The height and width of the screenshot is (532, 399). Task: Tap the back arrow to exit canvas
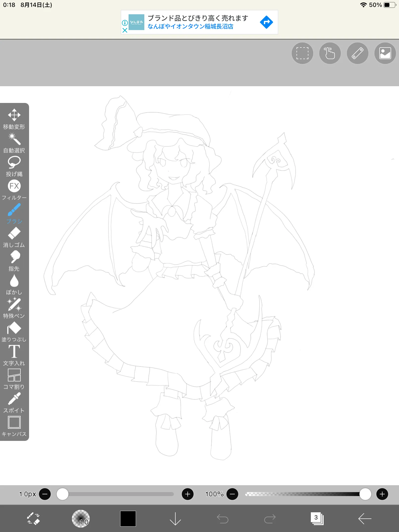pyautogui.click(x=365, y=519)
